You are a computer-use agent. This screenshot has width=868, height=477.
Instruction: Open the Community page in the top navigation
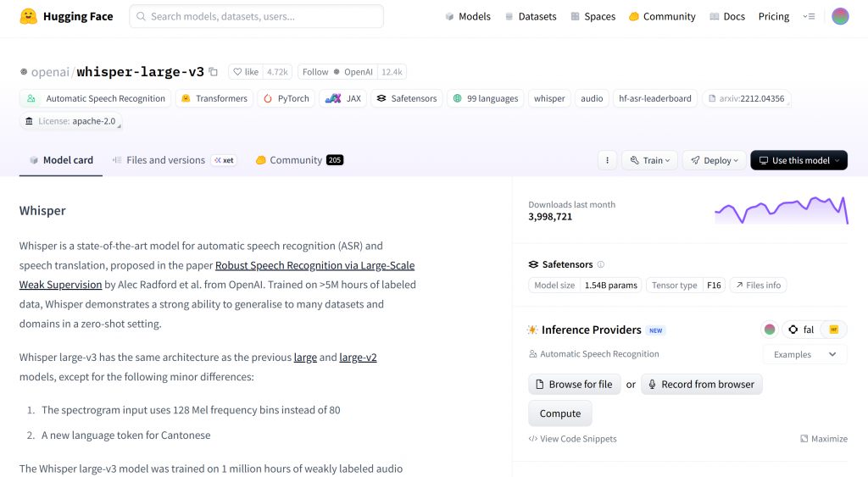click(x=662, y=17)
